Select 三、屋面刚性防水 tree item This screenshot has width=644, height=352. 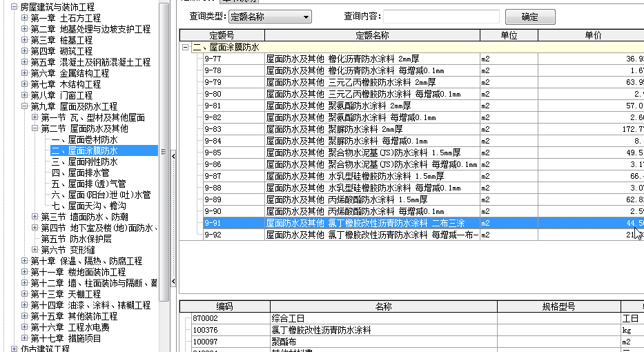pos(85,162)
